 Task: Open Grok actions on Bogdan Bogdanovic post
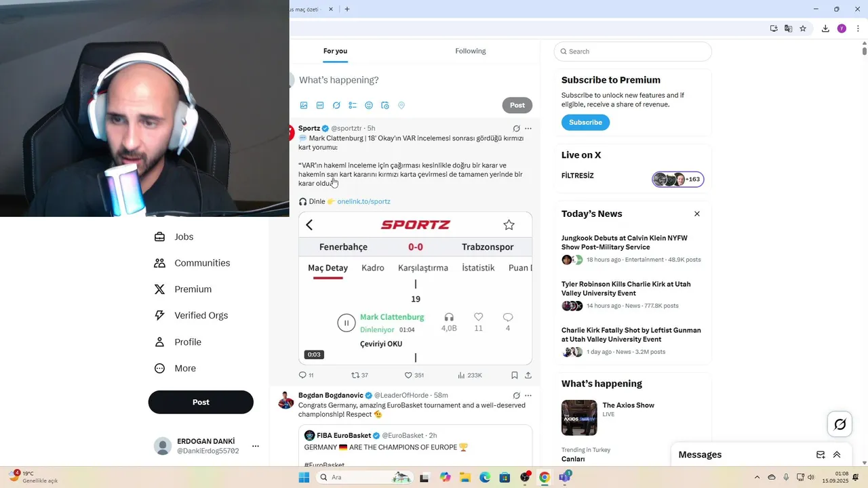coord(516,395)
